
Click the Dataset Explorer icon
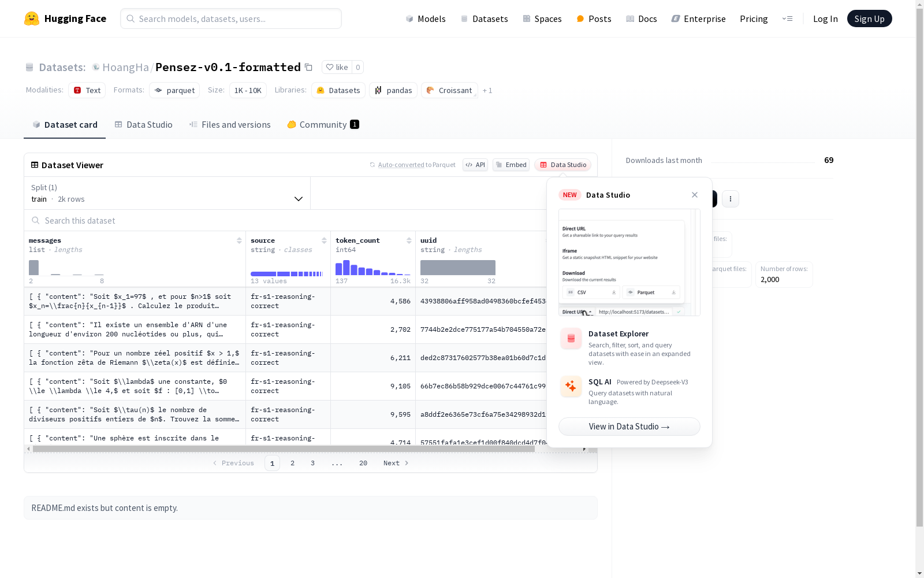point(571,339)
